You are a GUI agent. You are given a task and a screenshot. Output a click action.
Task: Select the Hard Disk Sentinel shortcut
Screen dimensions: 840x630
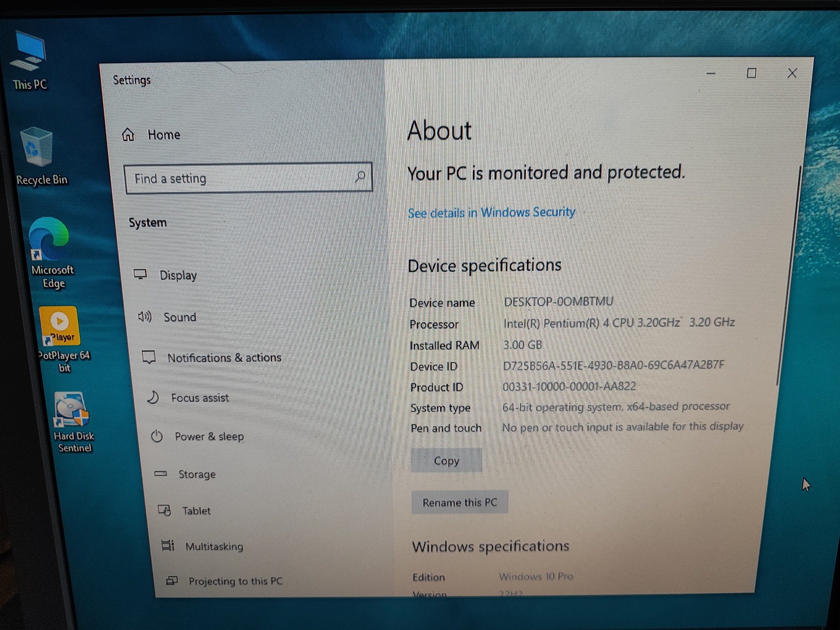tap(73, 422)
